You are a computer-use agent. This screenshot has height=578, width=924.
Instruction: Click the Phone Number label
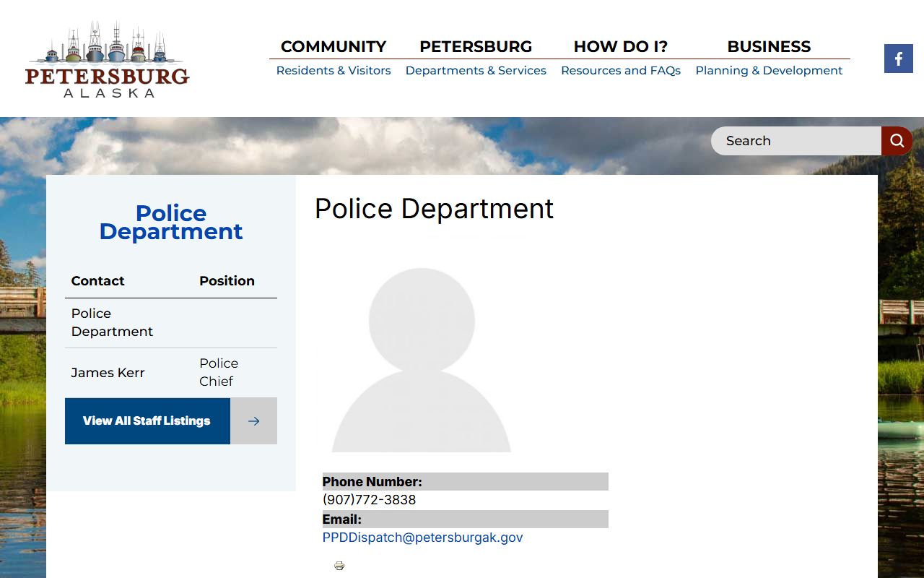coord(372,482)
